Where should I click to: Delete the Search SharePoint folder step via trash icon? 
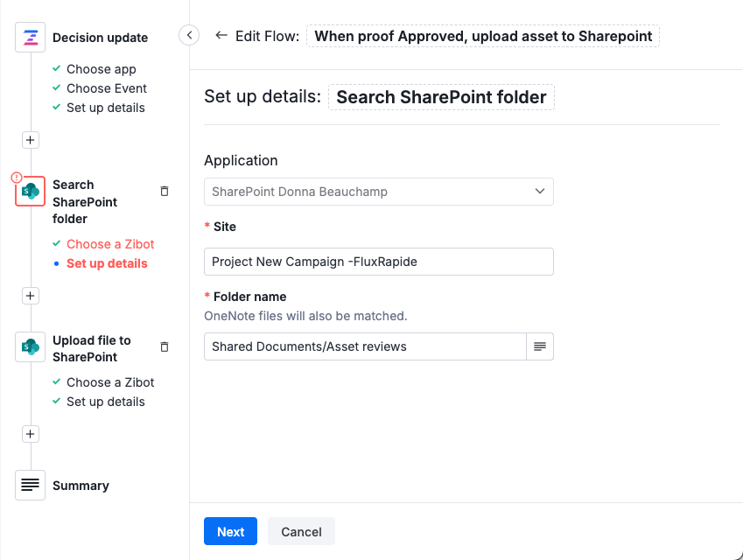164,191
